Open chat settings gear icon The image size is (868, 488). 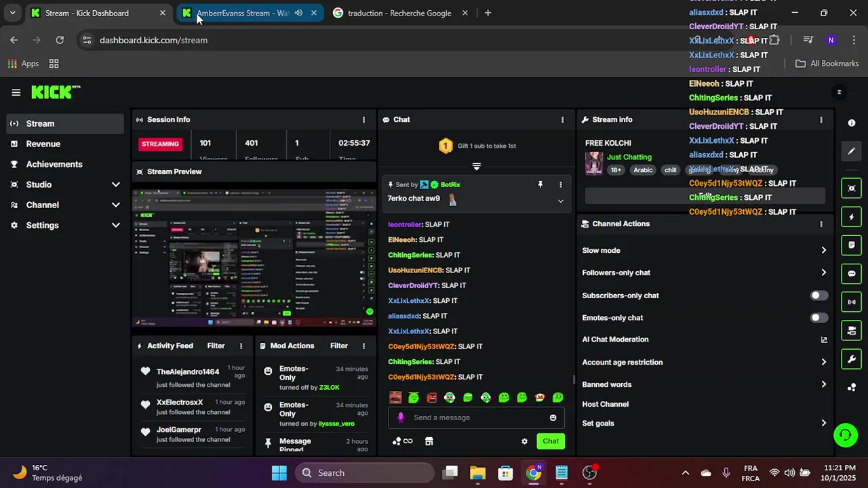coord(524,441)
